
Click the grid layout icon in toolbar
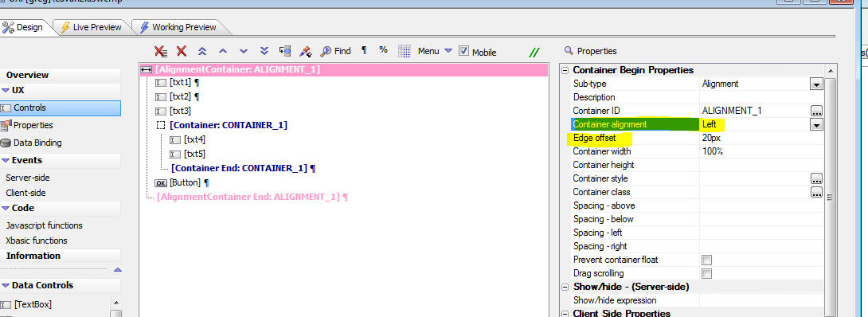click(x=405, y=52)
